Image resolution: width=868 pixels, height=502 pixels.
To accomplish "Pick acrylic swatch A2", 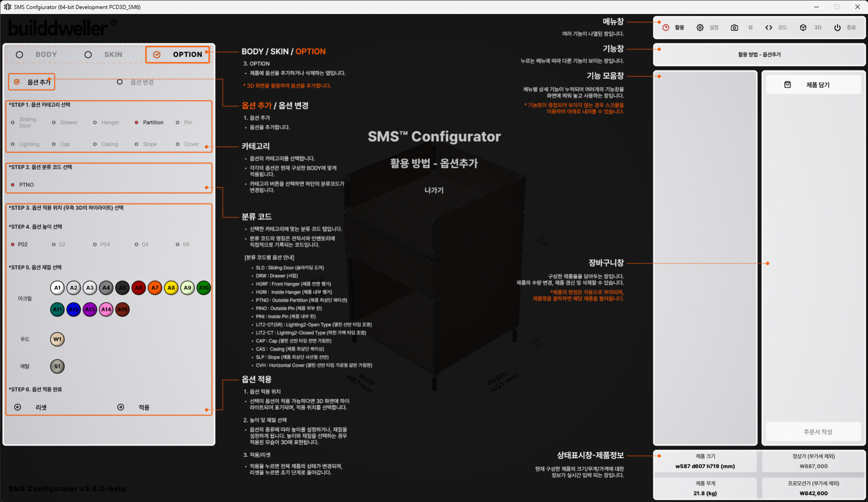I will tap(74, 288).
